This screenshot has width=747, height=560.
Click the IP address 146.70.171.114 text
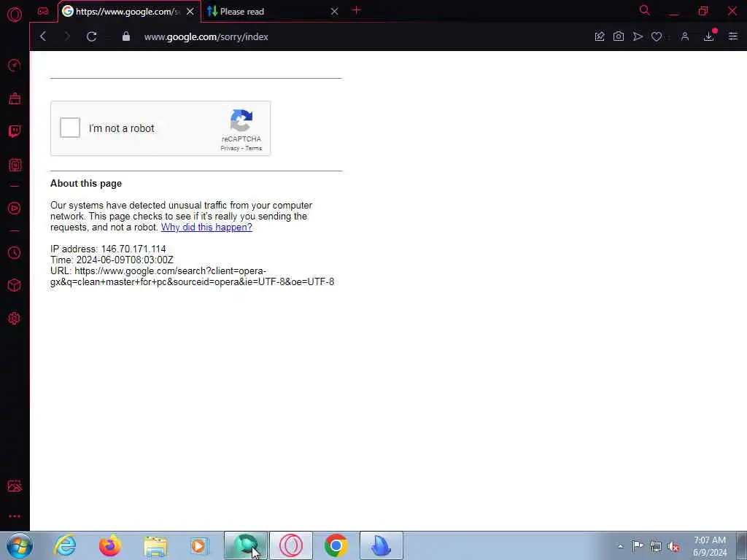(108, 249)
